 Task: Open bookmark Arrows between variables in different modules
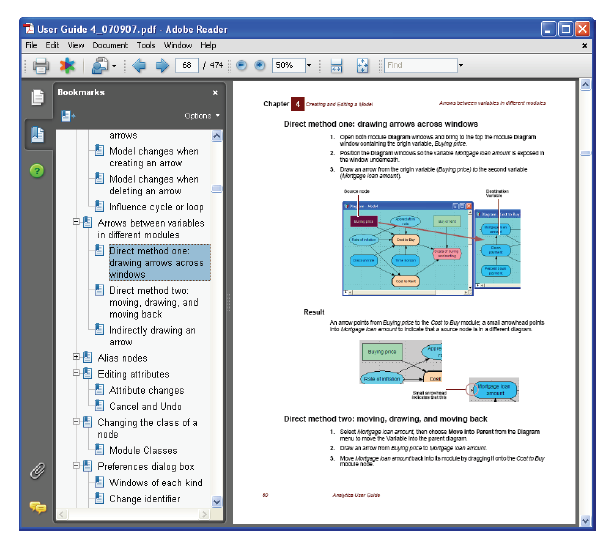click(x=151, y=229)
